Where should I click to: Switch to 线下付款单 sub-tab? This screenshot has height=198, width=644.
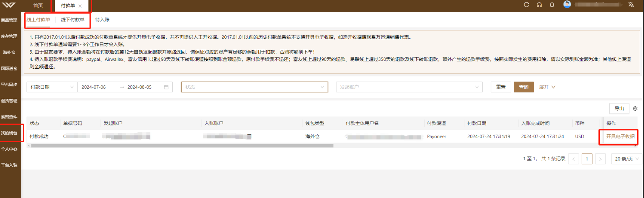[73, 20]
